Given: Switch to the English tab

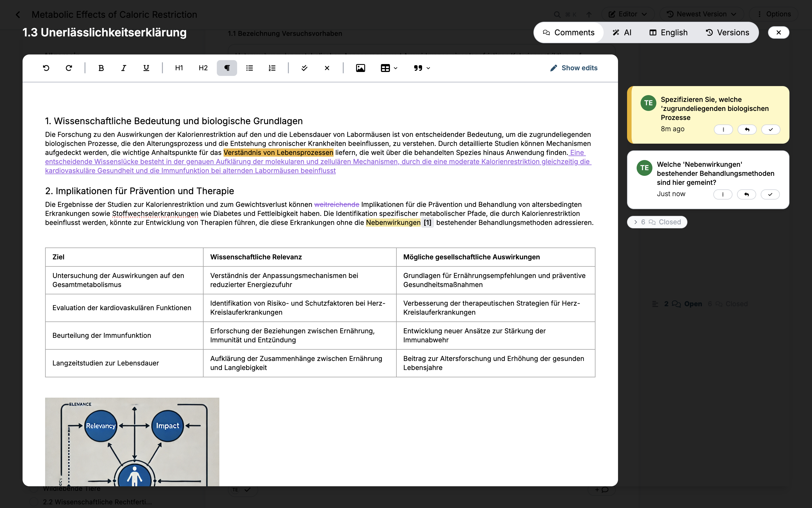Looking at the screenshot, I should click(x=668, y=32).
